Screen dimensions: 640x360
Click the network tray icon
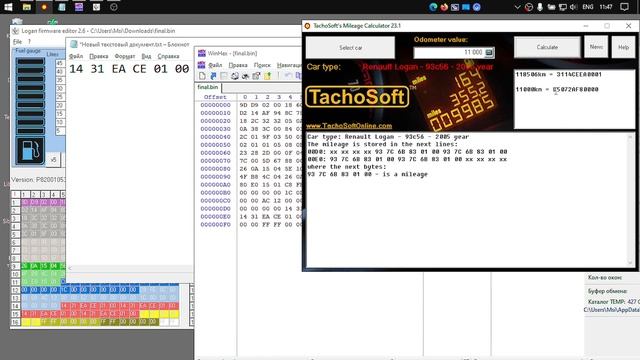pyautogui.click(x=562, y=7)
